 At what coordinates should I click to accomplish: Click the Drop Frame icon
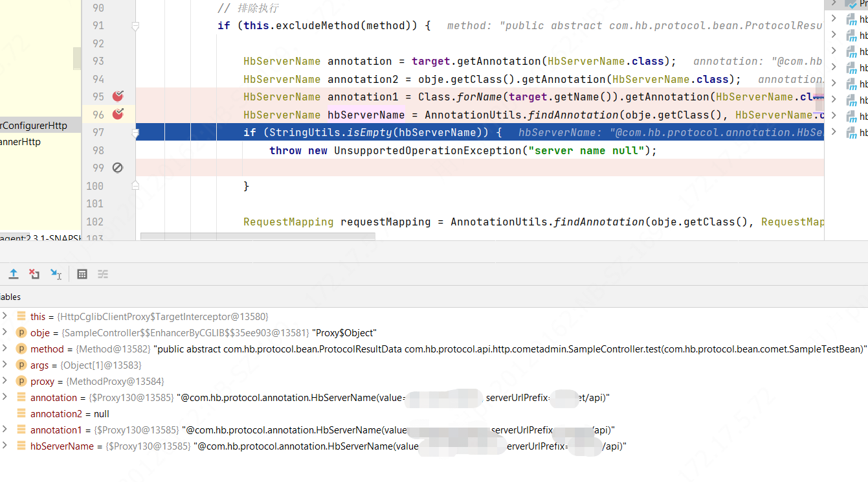[x=34, y=274]
